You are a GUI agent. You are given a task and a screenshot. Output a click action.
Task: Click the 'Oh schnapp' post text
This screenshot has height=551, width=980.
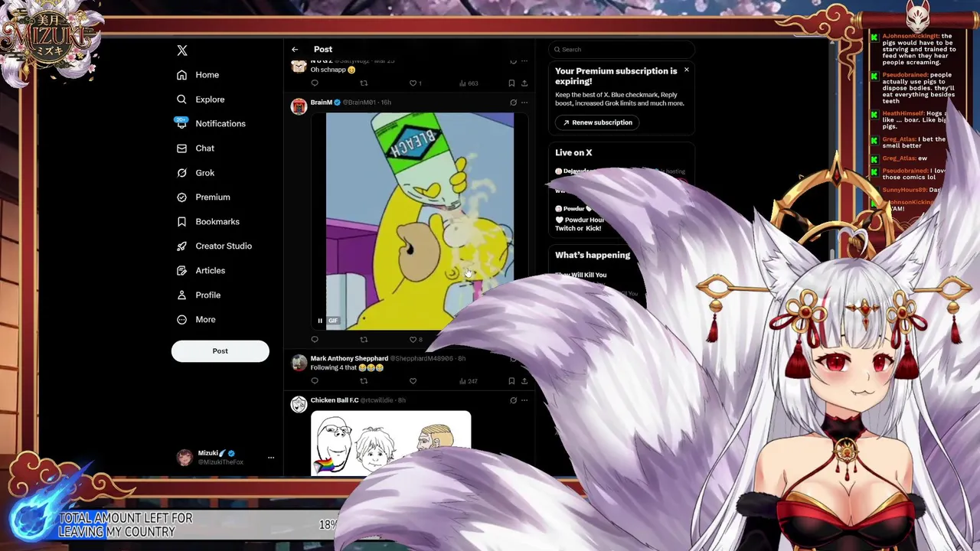(x=333, y=70)
